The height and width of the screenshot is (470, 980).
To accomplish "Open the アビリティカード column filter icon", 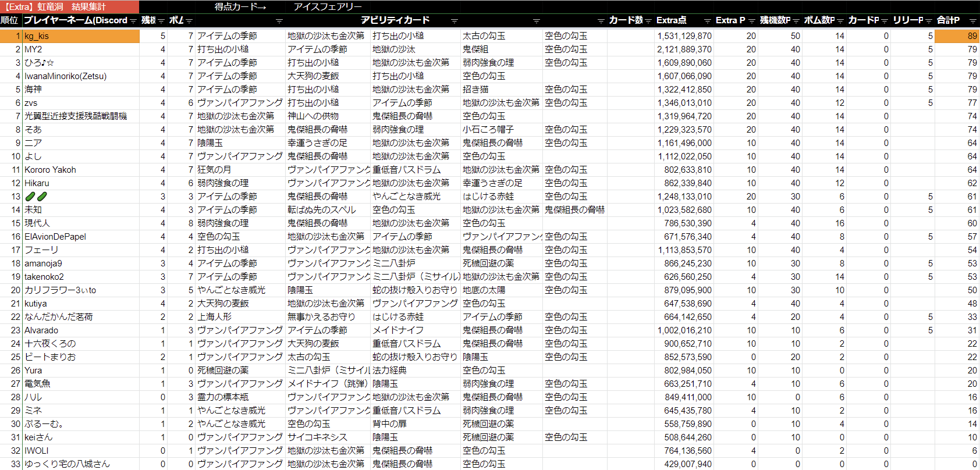I will [454, 21].
